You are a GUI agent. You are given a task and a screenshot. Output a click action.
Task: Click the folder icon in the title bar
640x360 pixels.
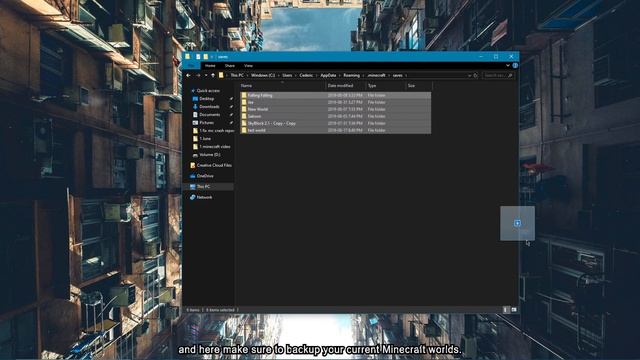pyautogui.click(x=187, y=57)
